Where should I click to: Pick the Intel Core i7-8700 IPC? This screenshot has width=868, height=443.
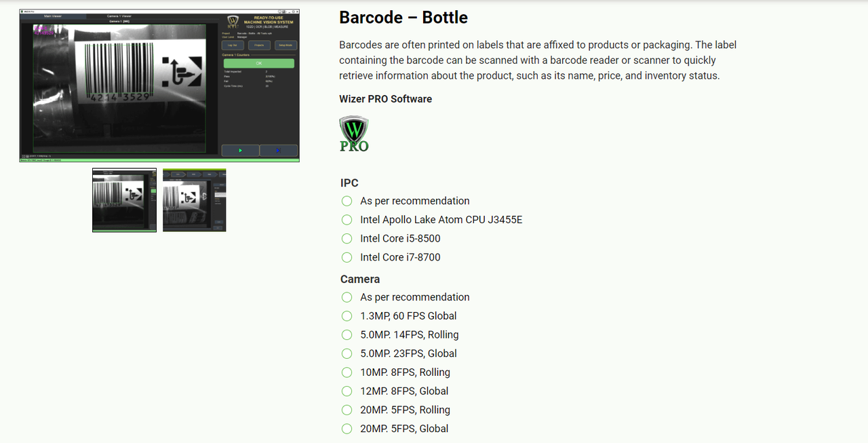347,257
